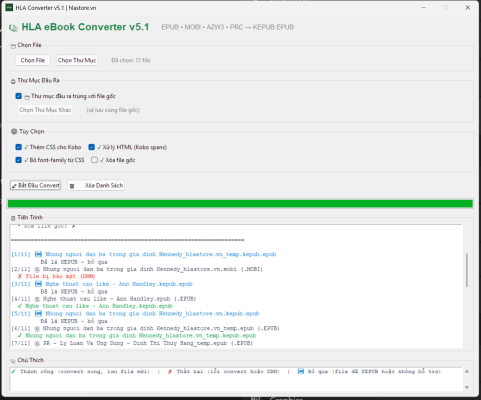
Task: Minimize the HLA Converter window
Action: click(x=424, y=7)
